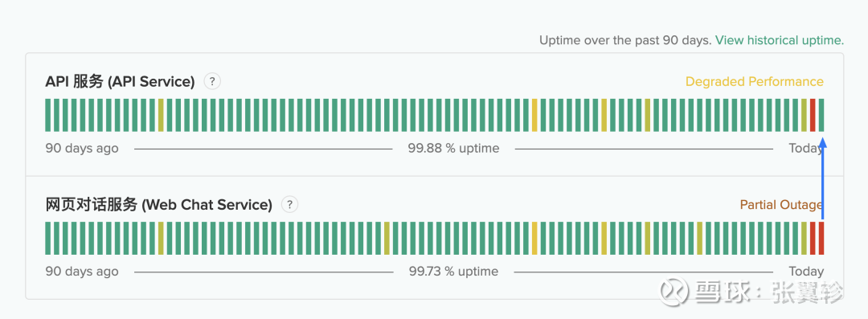Select the leftmost bar in API Service row

(x=48, y=115)
